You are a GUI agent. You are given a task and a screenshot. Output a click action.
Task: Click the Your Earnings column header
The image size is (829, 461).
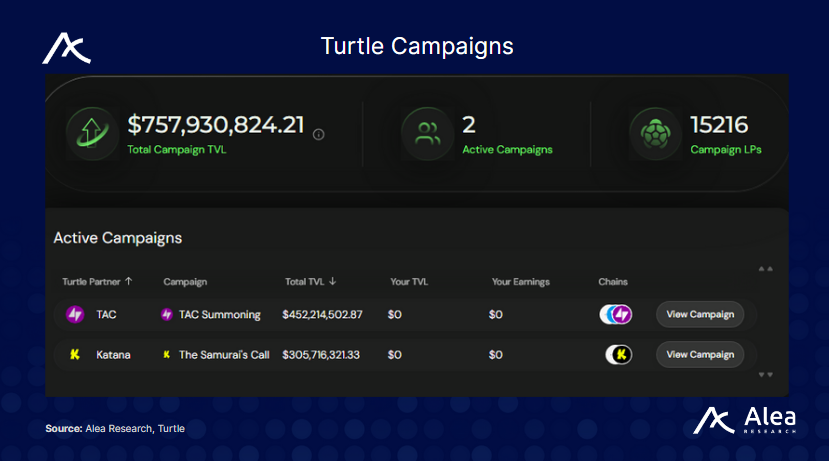click(521, 282)
